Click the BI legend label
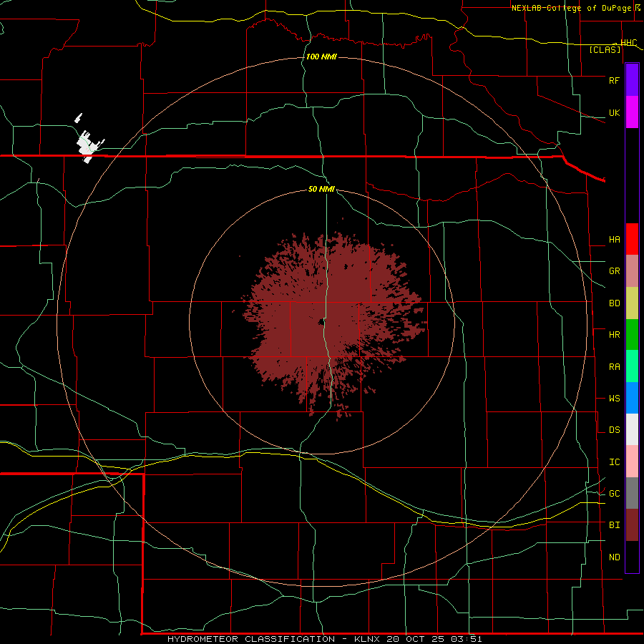This screenshot has width=644, height=644. 614,525
